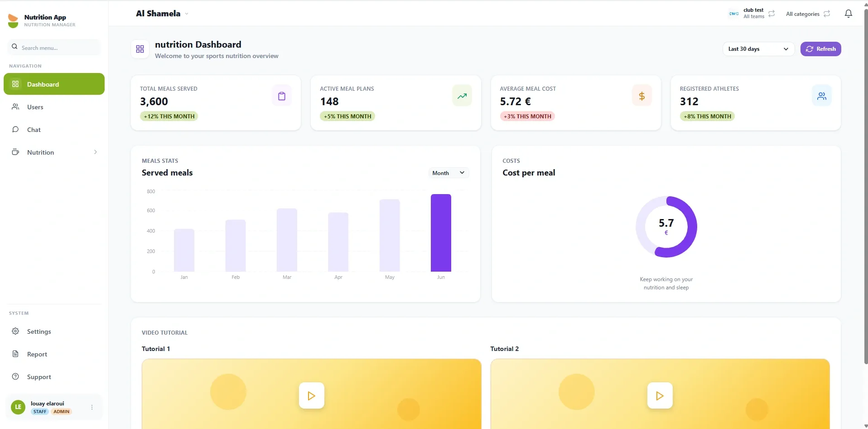Open the three-dot menu next to louay elaroui

point(92,407)
